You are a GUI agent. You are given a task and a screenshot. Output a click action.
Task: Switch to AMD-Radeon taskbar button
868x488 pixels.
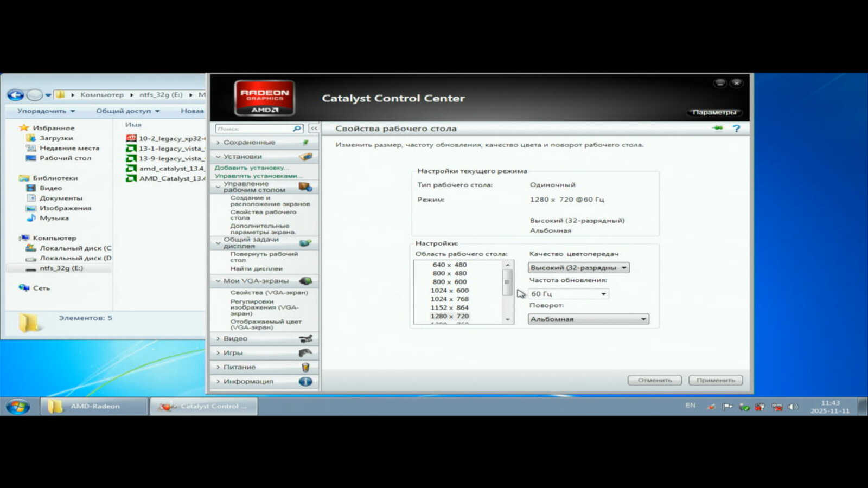pos(95,406)
